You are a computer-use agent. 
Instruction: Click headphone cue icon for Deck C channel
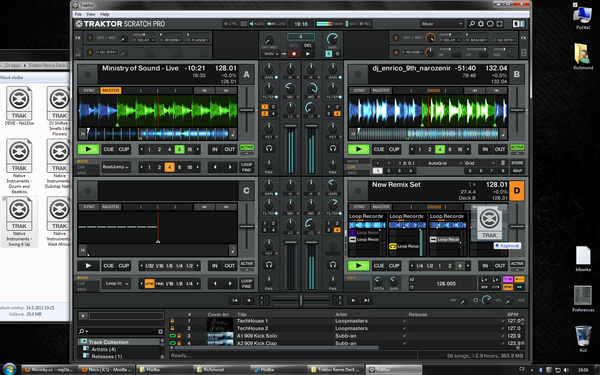(269, 264)
